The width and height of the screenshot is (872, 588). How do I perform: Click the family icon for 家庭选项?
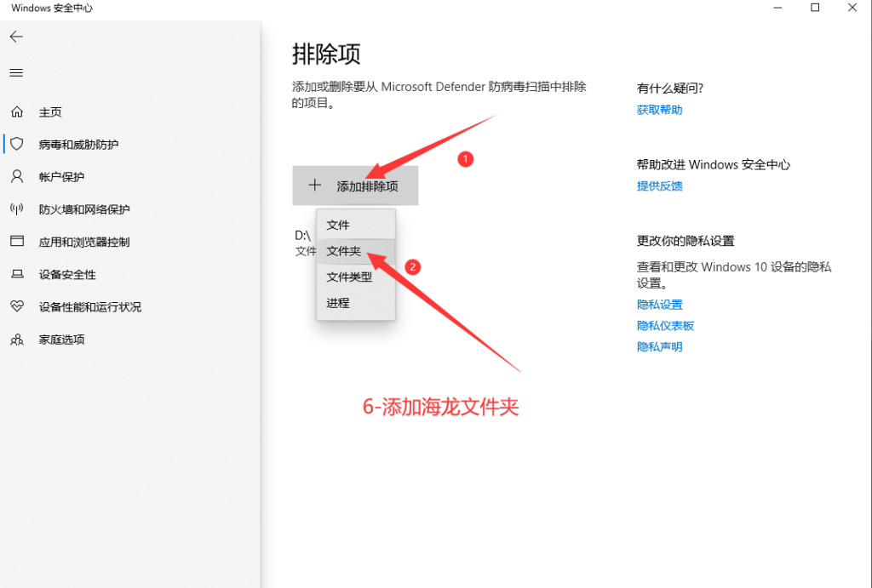(x=17, y=339)
